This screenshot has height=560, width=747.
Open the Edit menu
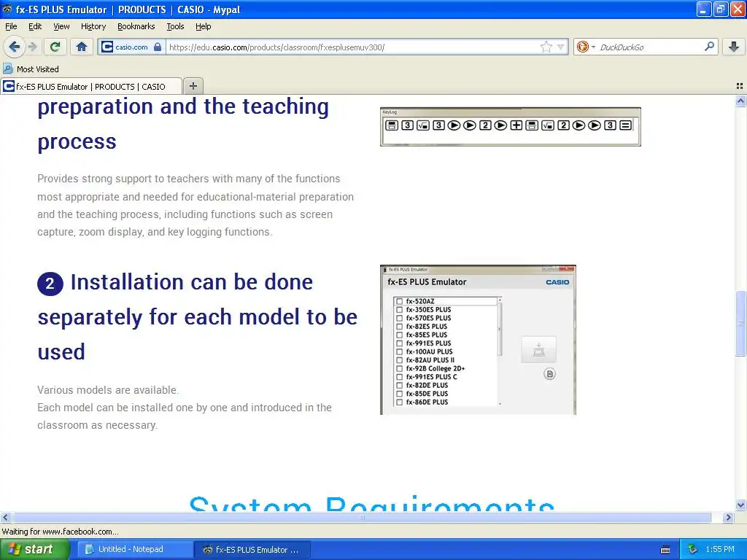pyautogui.click(x=35, y=26)
